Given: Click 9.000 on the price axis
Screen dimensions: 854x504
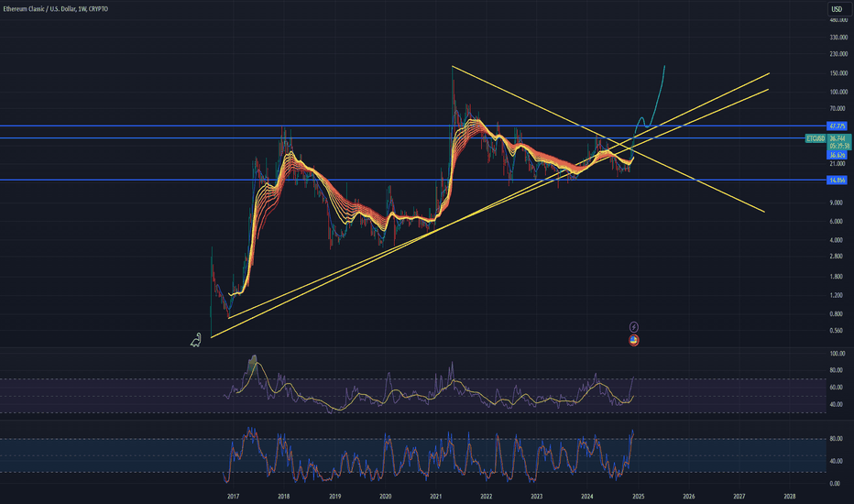Looking at the screenshot, I should [x=837, y=203].
